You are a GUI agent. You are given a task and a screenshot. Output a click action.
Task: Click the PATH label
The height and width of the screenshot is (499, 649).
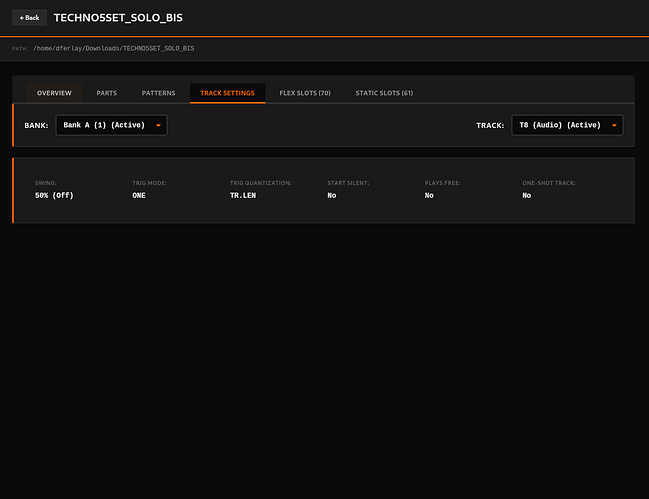(20, 48)
